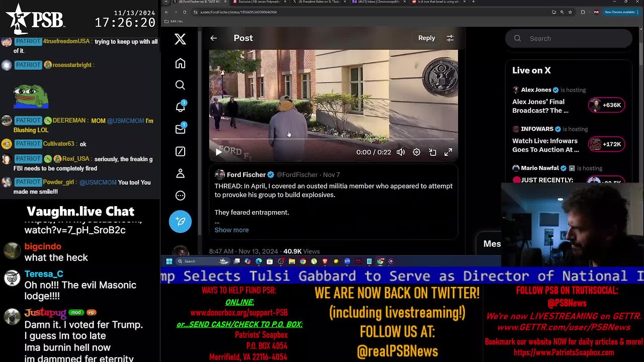The width and height of the screenshot is (644, 362).
Task: Open the browser extensions puzzle icon
Action: coord(583,12)
